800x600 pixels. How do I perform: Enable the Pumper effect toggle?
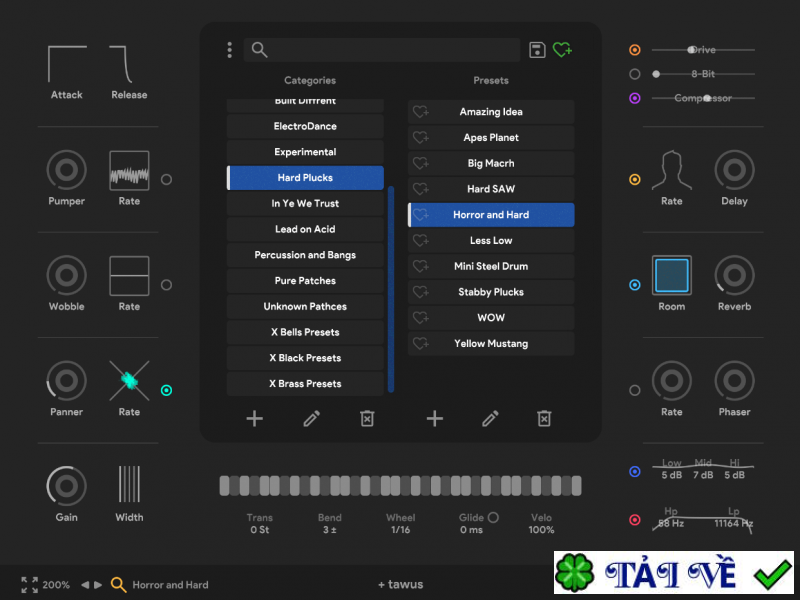click(166, 180)
